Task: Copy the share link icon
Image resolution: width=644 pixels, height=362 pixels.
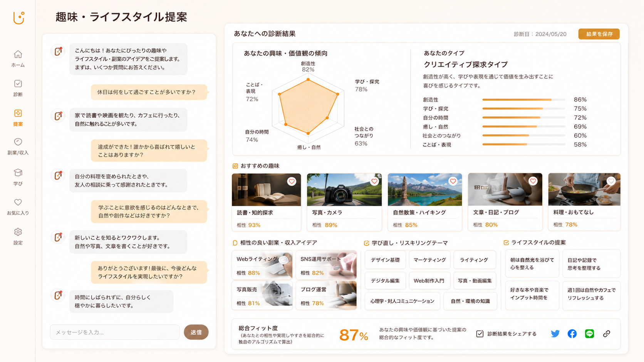Action: pyautogui.click(x=607, y=334)
